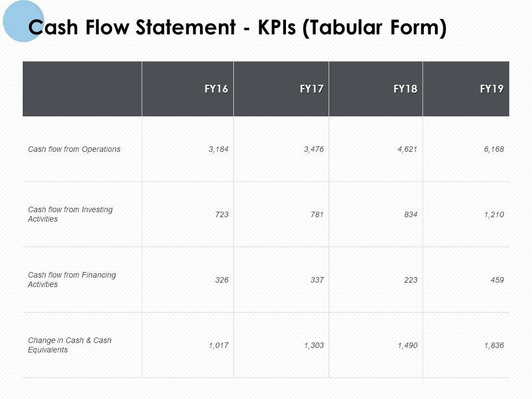
Task: Click the FY19 Operations value 6,168
Action: pyautogui.click(x=493, y=149)
